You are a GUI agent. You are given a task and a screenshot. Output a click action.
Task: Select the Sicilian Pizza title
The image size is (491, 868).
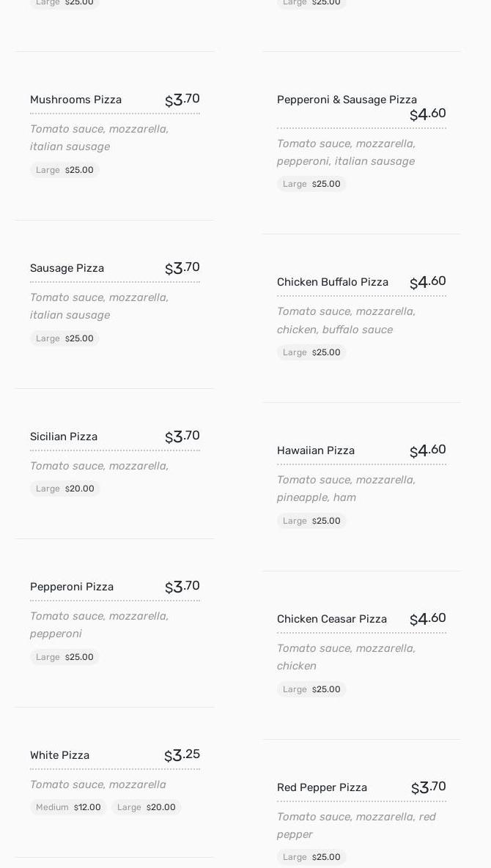(64, 437)
